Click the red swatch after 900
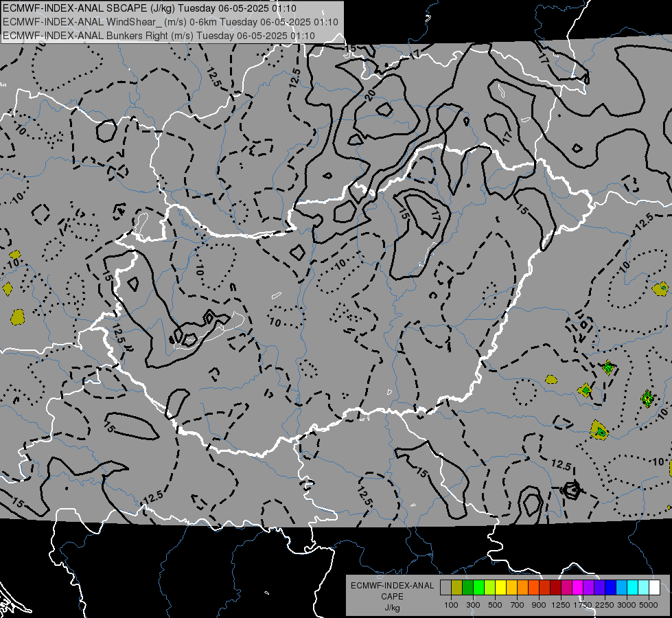 [x=545, y=588]
